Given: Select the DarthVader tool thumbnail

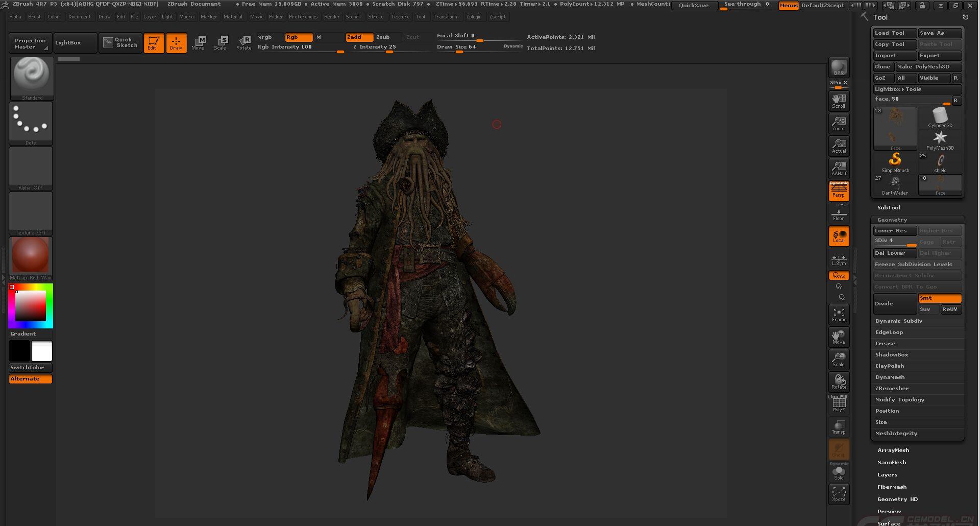Looking at the screenshot, I should [895, 185].
